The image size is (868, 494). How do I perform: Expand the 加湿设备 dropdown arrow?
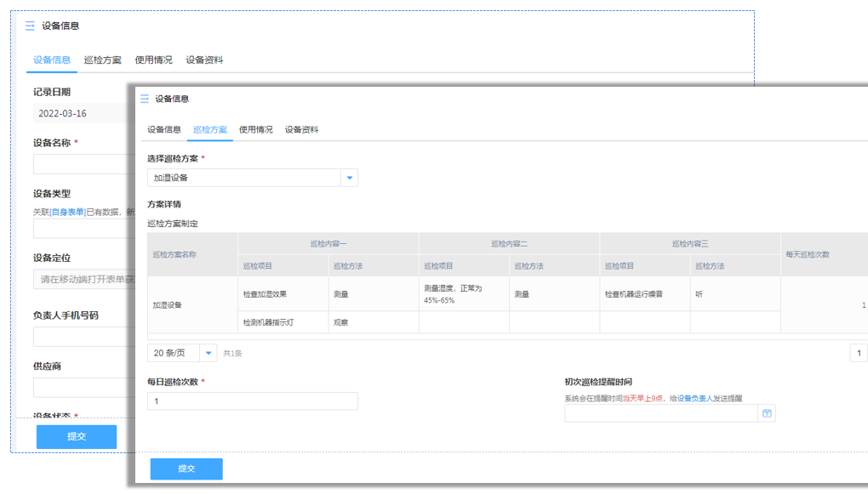(x=349, y=178)
